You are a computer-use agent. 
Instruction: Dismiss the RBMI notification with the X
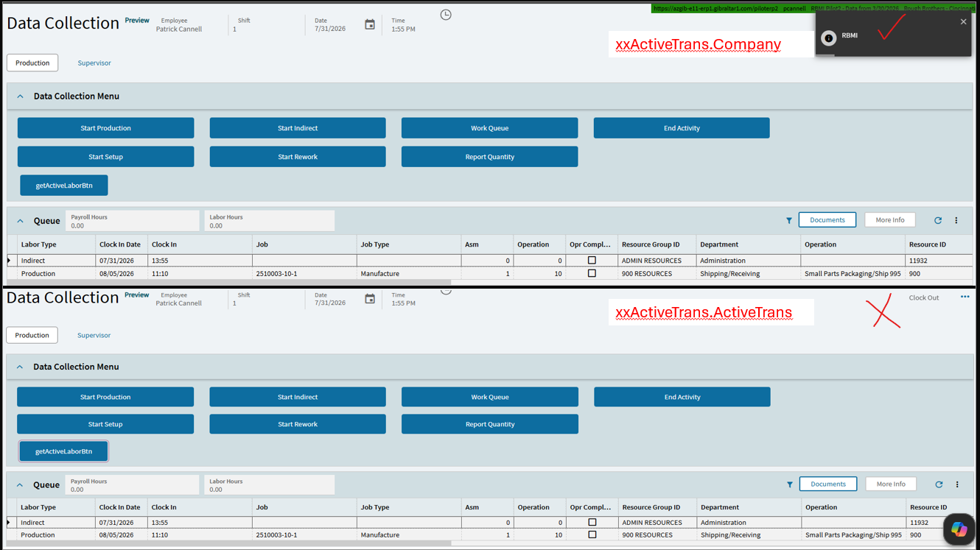coord(963,22)
